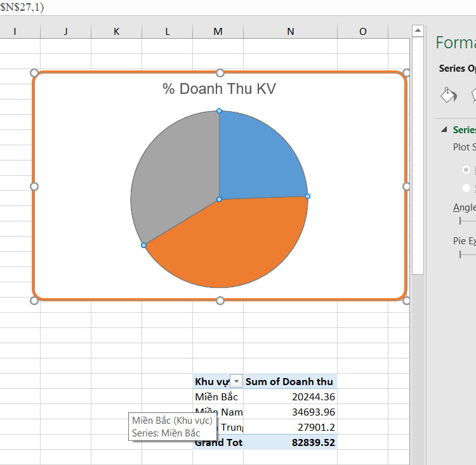Select the left-middle handle of the chart frame
This screenshot has width=476, height=465.
click(x=34, y=187)
